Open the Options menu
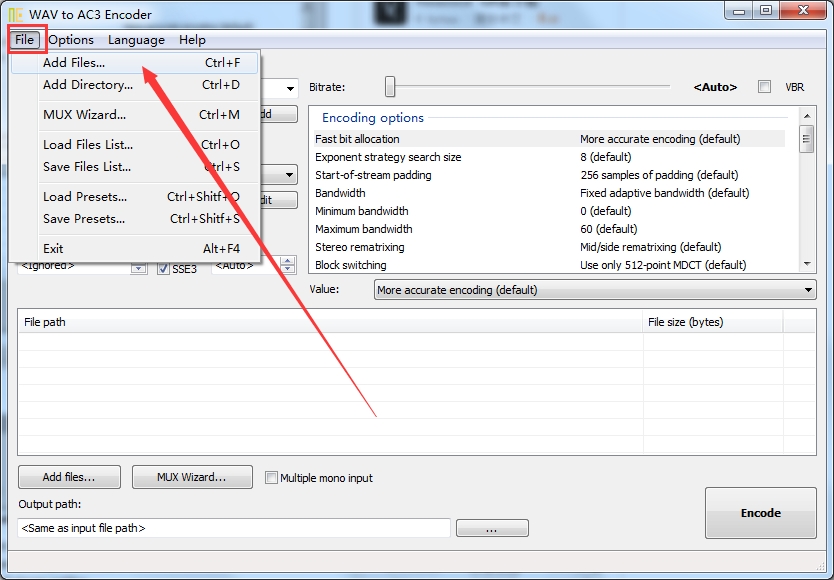Image resolution: width=834 pixels, height=580 pixels. tap(71, 40)
